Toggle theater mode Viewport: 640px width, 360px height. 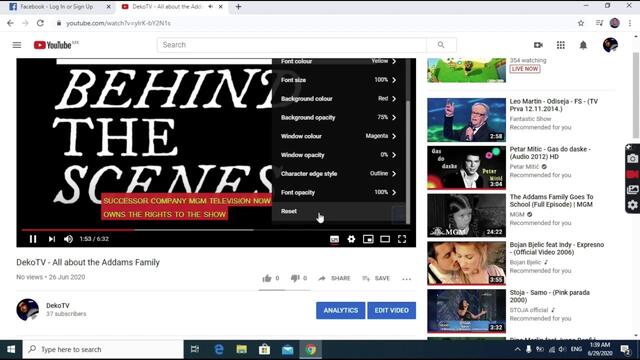pyautogui.click(x=385, y=239)
